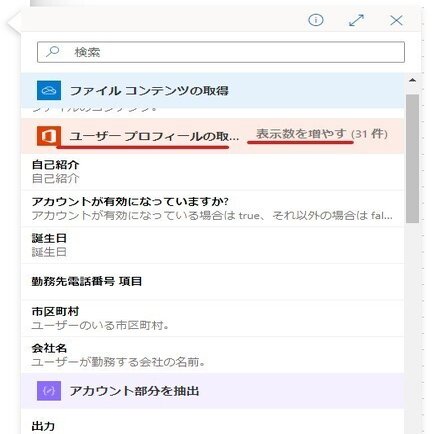Choose the 誕生日 dynamic content item
The height and width of the screenshot is (434, 434).
pyautogui.click(x=213, y=245)
